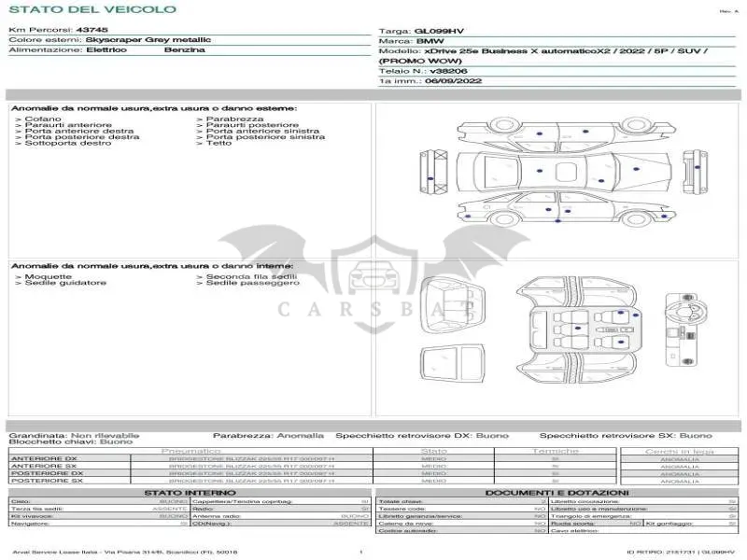Select the Km Percorsi value 43745
Screen dimensions: 747x560
pyautogui.click(x=92, y=30)
